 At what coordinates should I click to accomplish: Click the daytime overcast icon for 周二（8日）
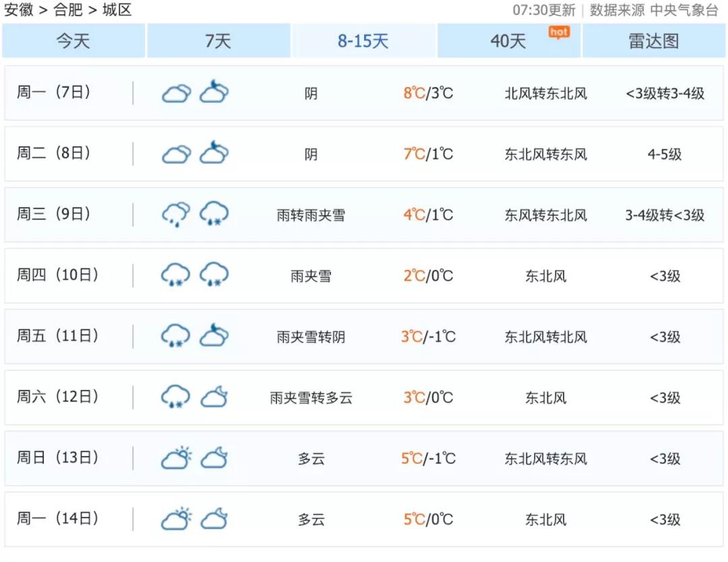[177, 154]
